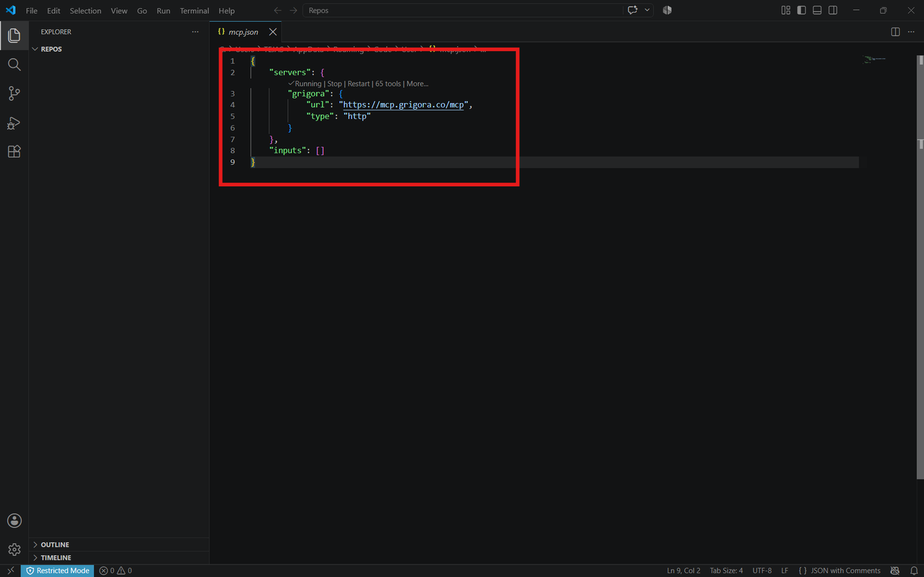924x577 pixels.
Task: Open the Selection menu
Action: 85,11
